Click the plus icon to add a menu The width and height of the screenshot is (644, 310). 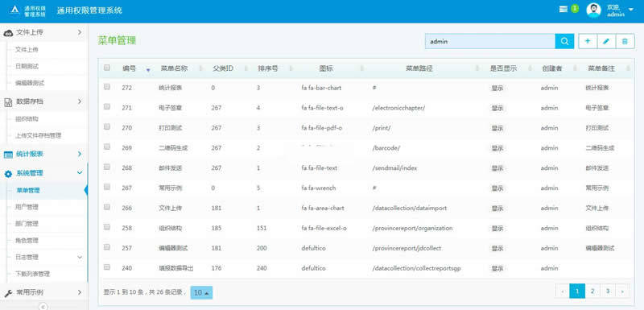(588, 41)
